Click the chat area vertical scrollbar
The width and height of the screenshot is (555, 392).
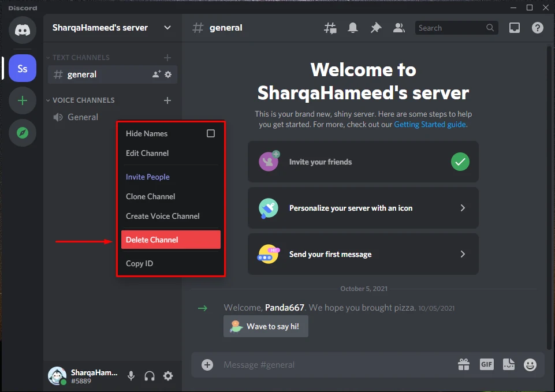click(549, 198)
